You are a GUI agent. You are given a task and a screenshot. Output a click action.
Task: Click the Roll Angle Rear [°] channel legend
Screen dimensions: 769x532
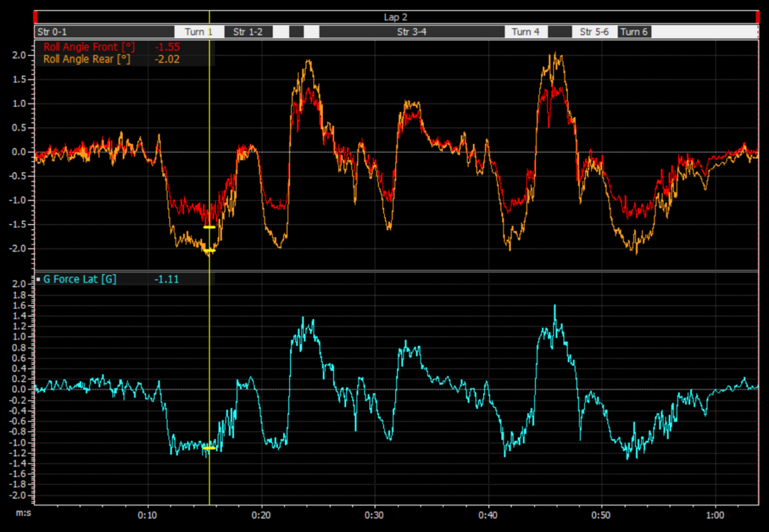point(87,59)
